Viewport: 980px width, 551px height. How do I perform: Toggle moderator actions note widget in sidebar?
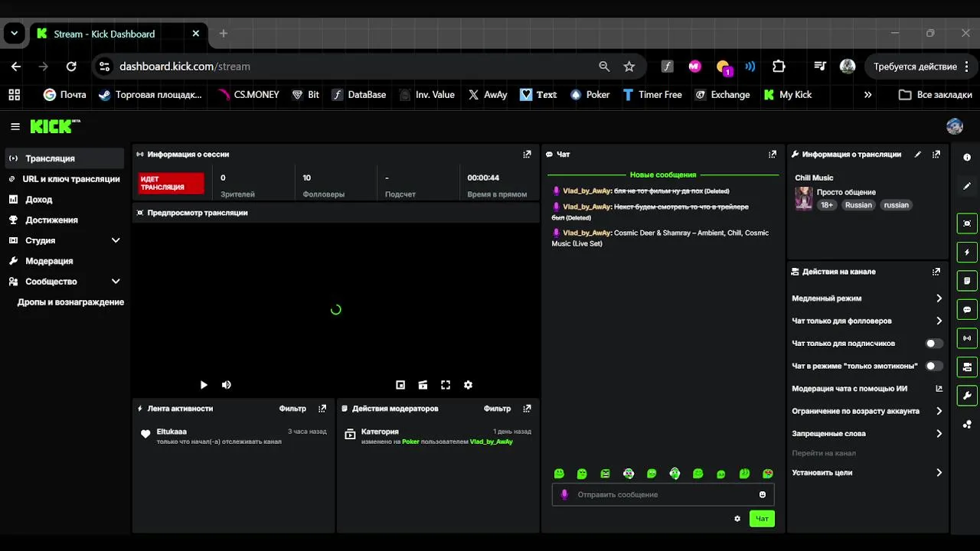(x=967, y=281)
